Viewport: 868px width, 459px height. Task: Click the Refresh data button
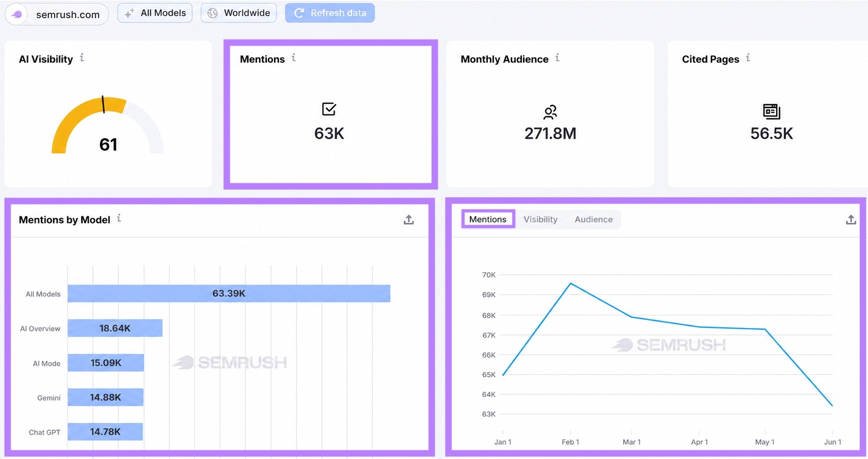(330, 13)
